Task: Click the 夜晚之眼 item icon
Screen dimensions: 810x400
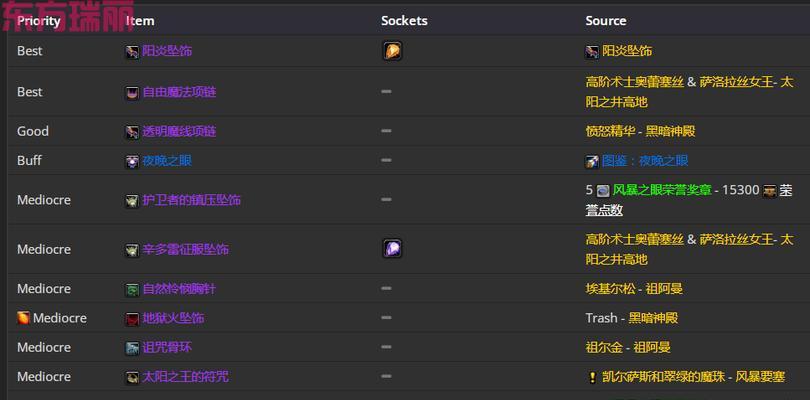Action: [x=132, y=161]
